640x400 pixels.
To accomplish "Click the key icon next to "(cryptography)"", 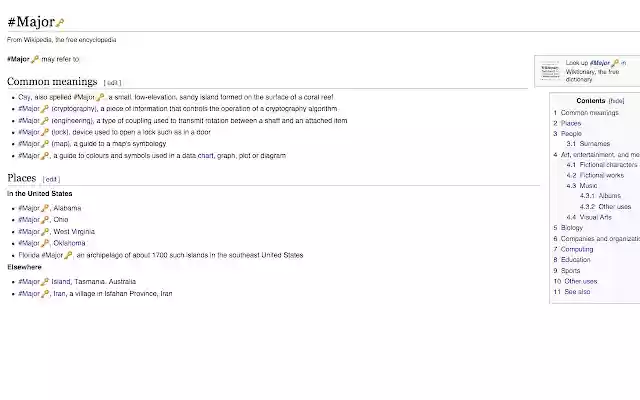I will click(x=45, y=108).
